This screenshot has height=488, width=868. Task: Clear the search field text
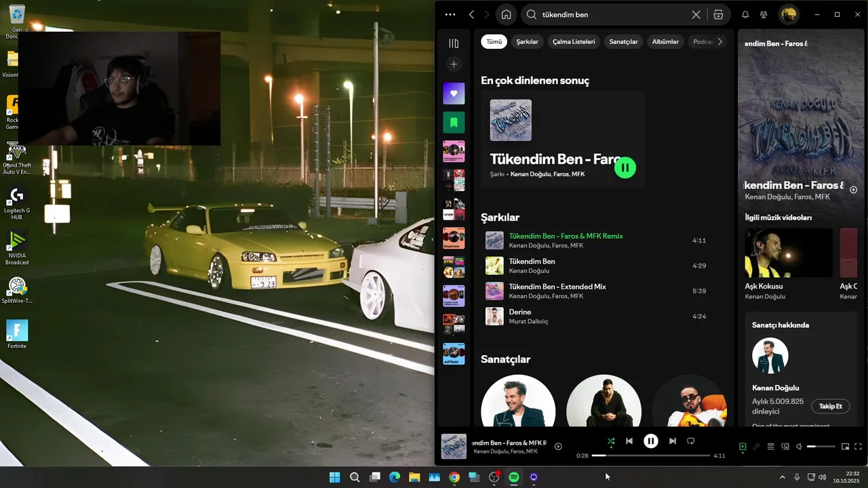(696, 14)
